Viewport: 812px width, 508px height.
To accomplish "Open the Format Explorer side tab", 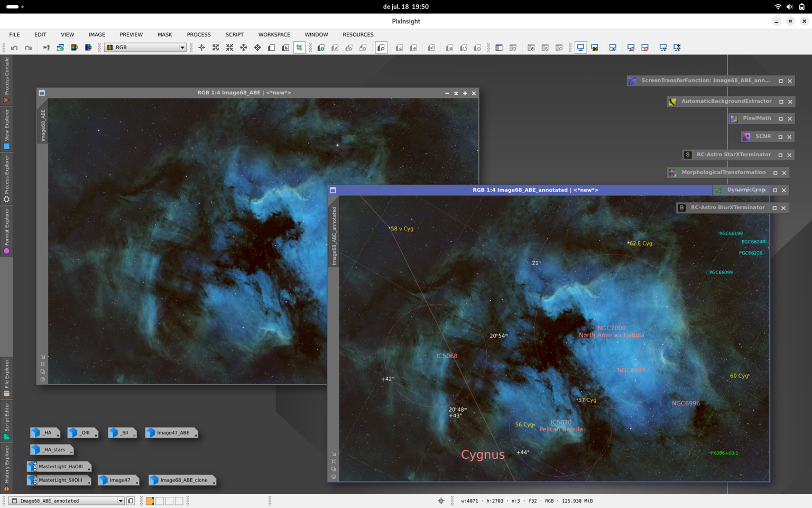I will coord(6,231).
